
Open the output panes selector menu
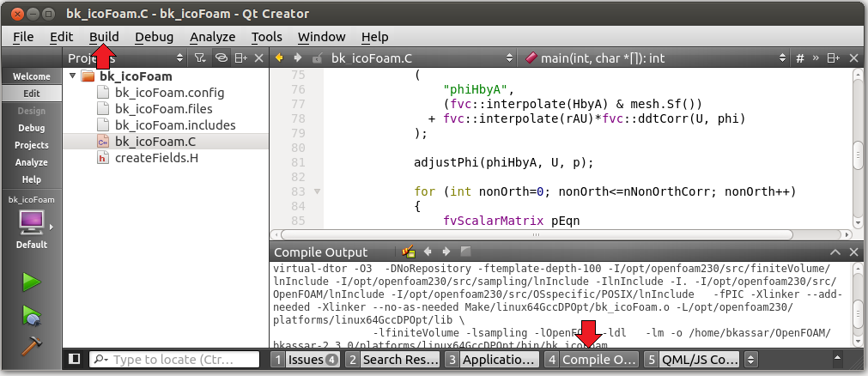click(x=750, y=360)
